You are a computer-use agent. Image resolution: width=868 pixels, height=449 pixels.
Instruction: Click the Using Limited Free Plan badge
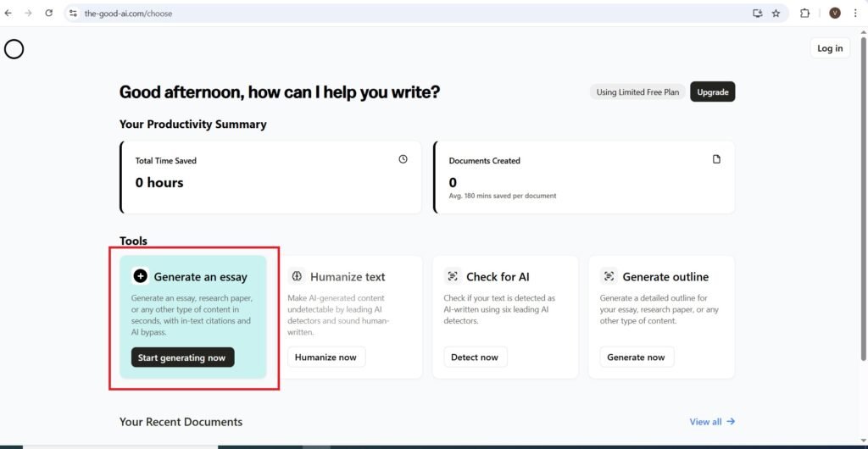tap(637, 92)
